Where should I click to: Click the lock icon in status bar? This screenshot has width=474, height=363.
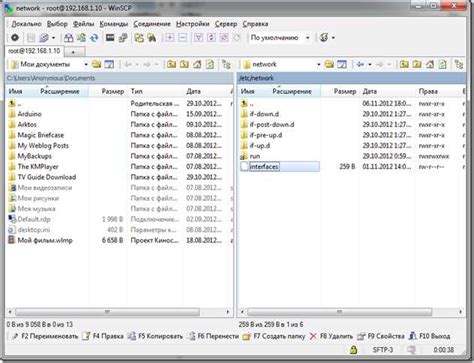point(353,350)
